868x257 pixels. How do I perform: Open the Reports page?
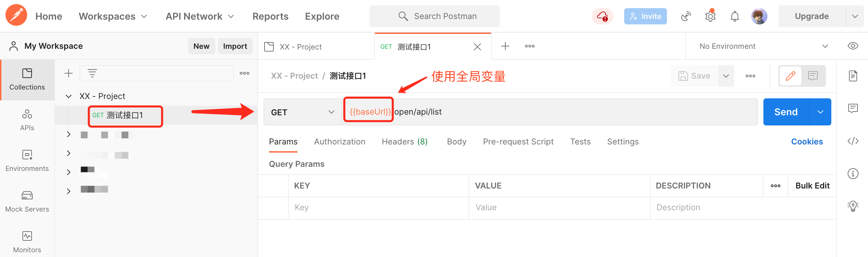[x=270, y=16]
